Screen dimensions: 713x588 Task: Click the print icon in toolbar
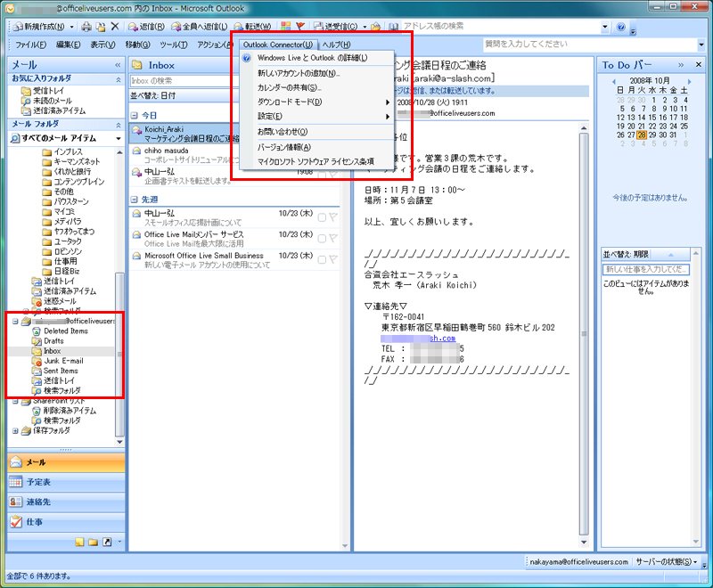86,27
